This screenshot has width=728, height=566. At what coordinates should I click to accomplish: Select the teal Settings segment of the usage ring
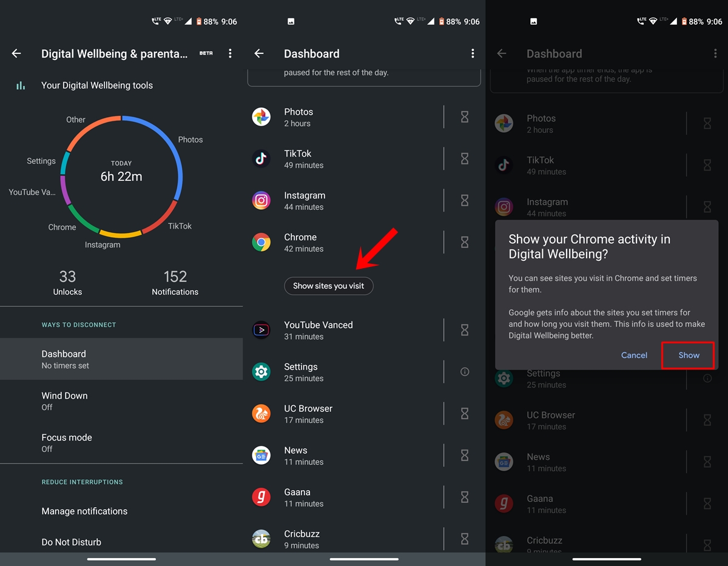[x=66, y=163]
